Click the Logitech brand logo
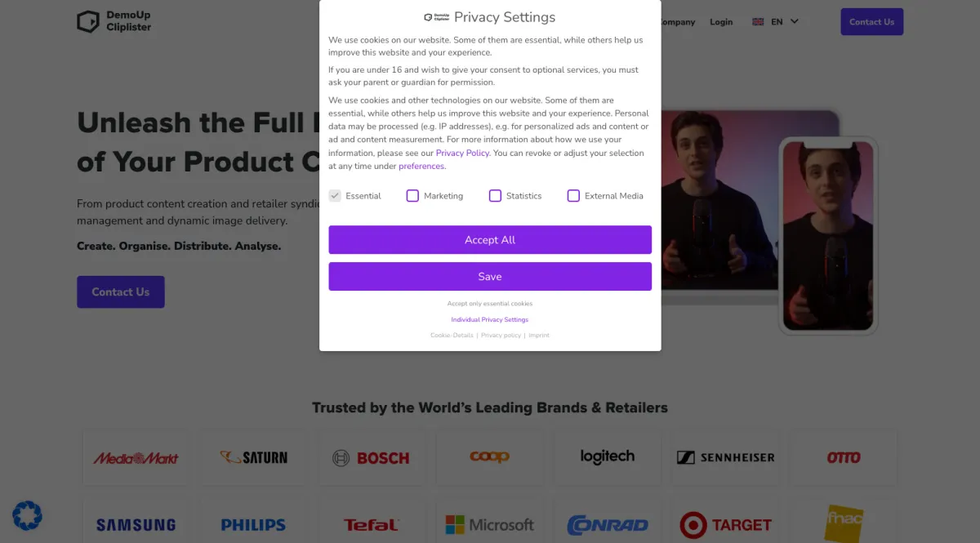The width and height of the screenshot is (980, 543). [x=607, y=457]
